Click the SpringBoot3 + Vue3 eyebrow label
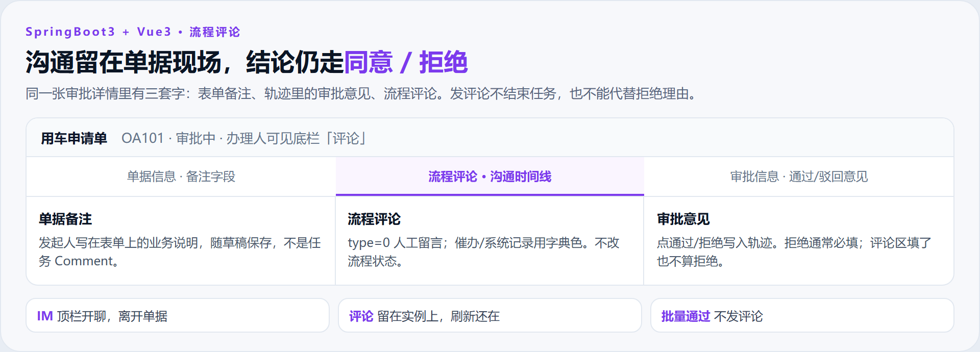The height and width of the screenshot is (352, 980). click(133, 32)
